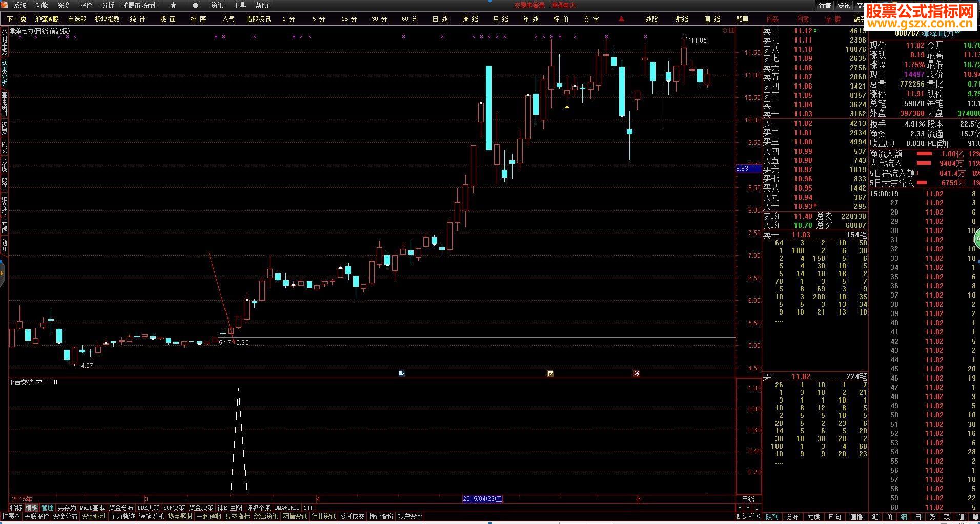Click the 2015/04/29/三 date marker on timeline
980x524 pixels.
click(482, 499)
